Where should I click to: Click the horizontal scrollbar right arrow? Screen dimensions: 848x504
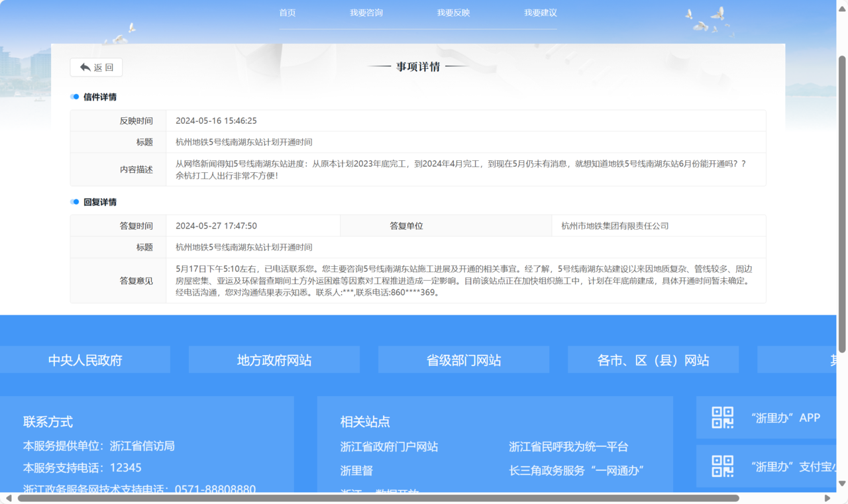(x=827, y=498)
